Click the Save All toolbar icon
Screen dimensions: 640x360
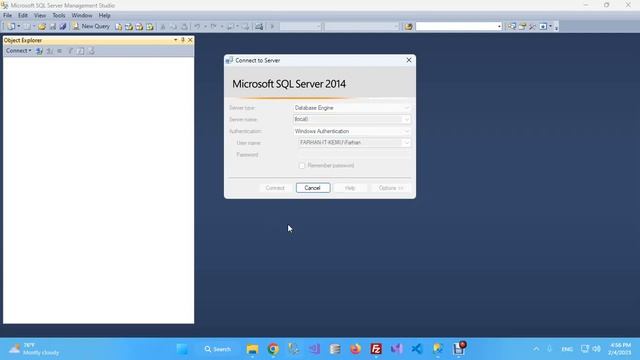tap(63, 27)
